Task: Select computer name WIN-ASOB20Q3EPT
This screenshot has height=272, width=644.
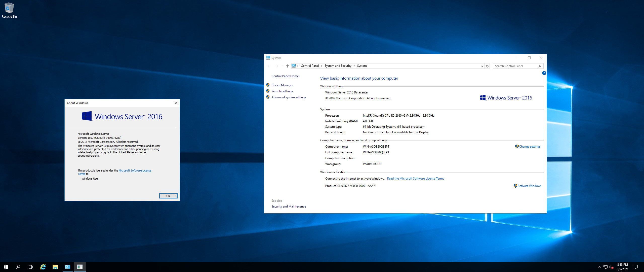Action: (x=376, y=147)
